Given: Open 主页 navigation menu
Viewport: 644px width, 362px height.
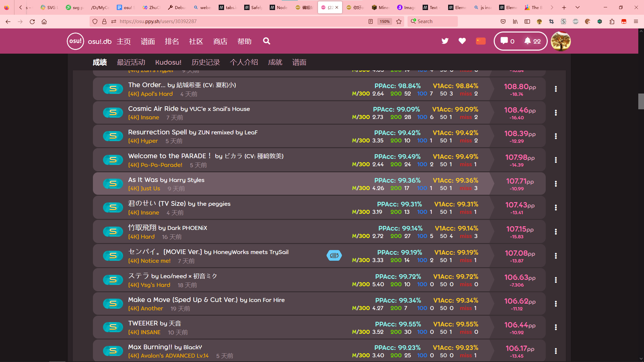Looking at the screenshot, I should point(124,41).
